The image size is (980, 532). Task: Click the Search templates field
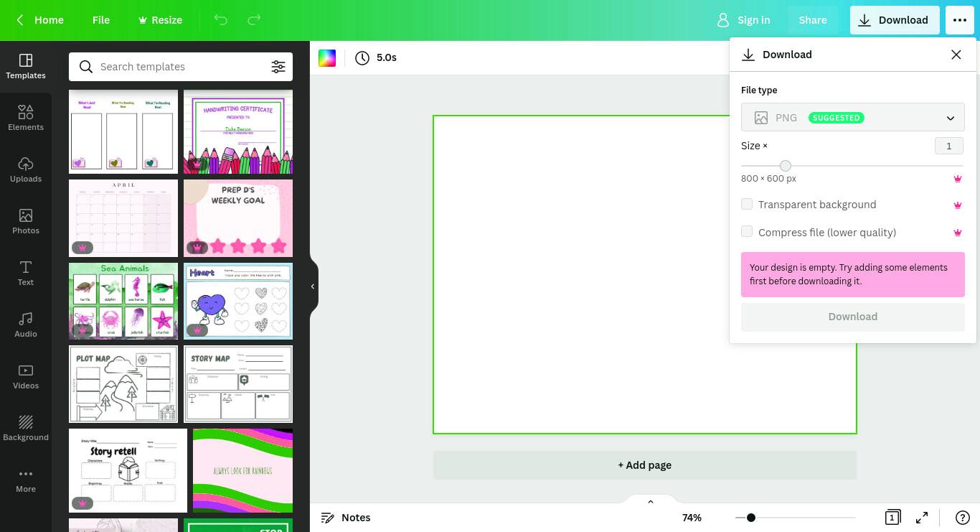click(181, 67)
